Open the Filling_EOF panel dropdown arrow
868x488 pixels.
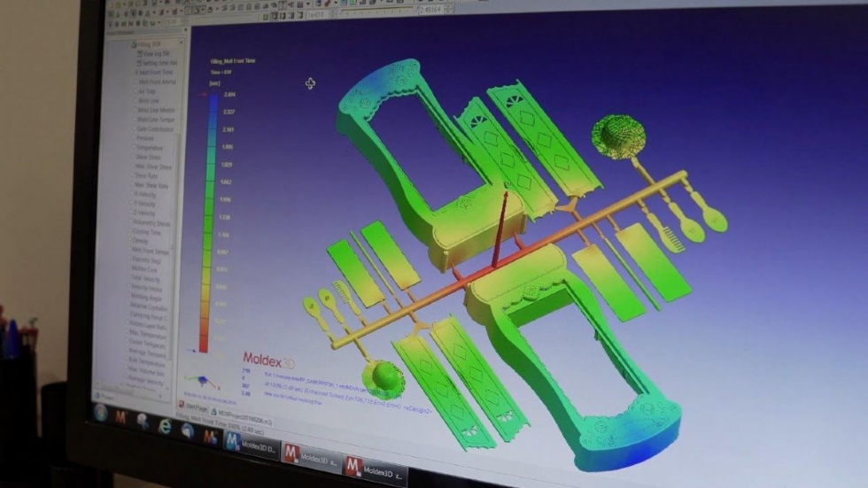tap(181, 42)
